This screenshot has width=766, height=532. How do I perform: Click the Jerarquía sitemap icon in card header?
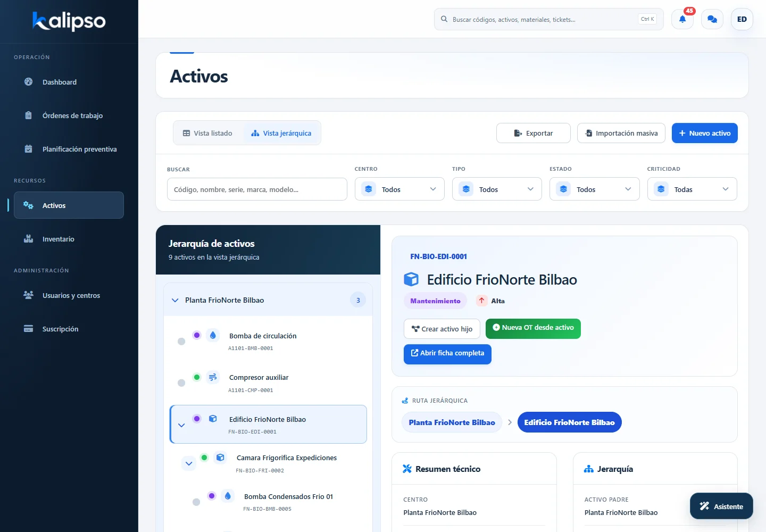pyautogui.click(x=588, y=469)
